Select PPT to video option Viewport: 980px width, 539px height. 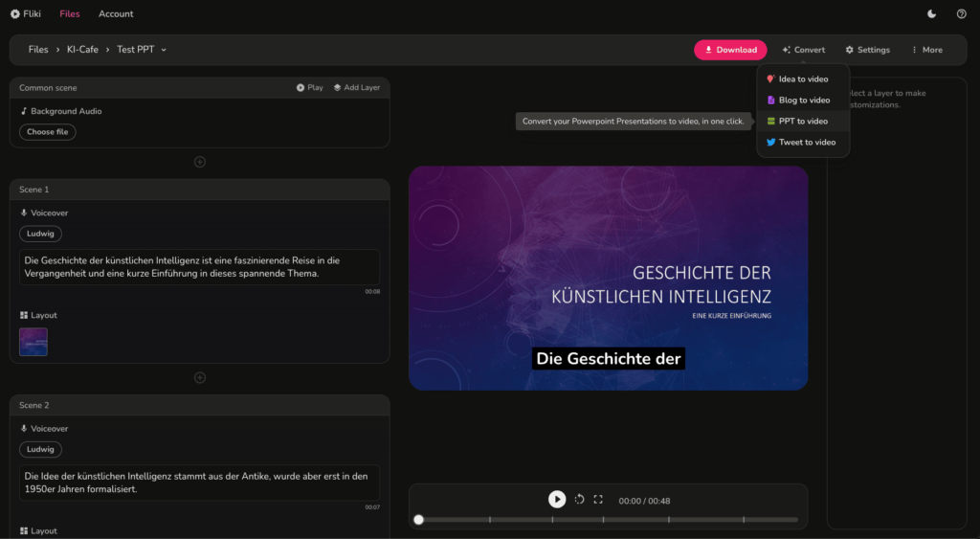click(x=802, y=122)
